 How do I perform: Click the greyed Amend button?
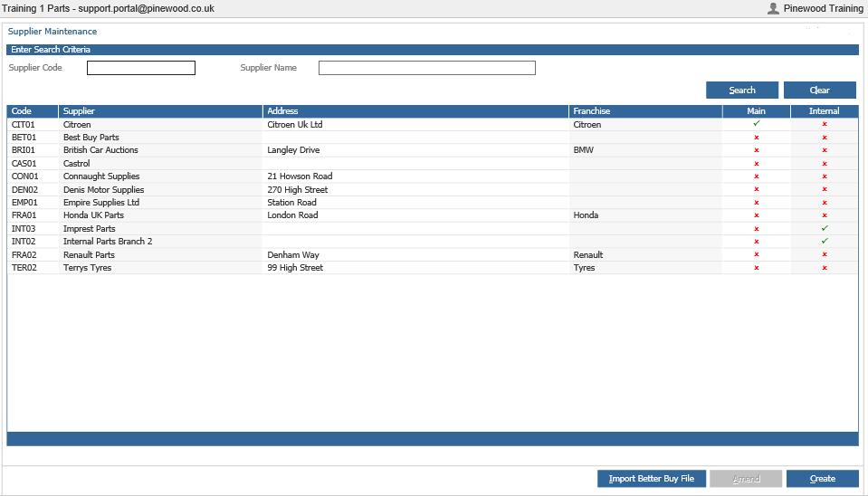coord(746,479)
